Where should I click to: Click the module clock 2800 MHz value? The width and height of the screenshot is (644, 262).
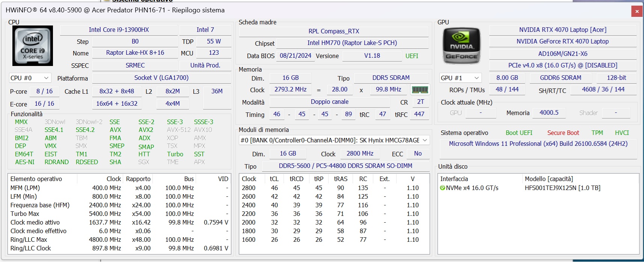coord(360,154)
